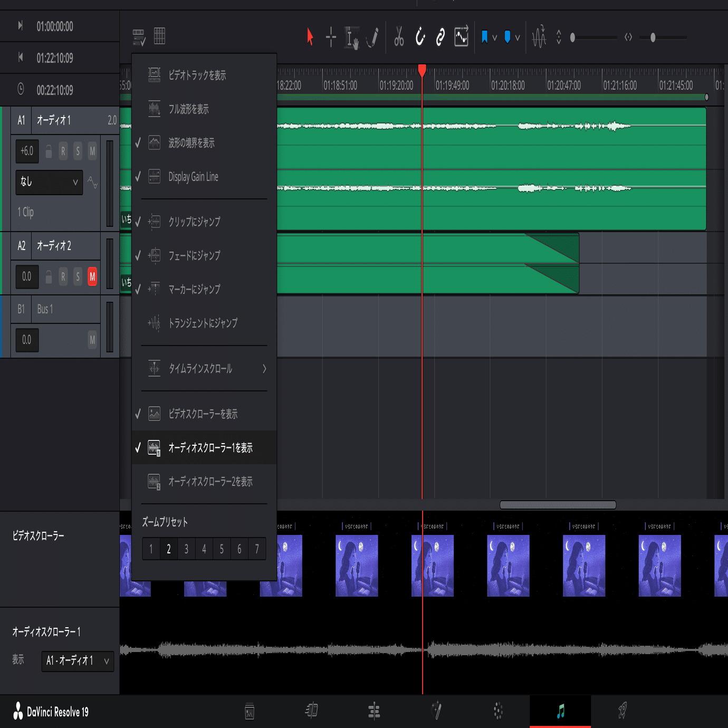The width and height of the screenshot is (728, 728).
Task: Choose ビデオトラックを表示 from the menu
Action: pyautogui.click(x=204, y=75)
